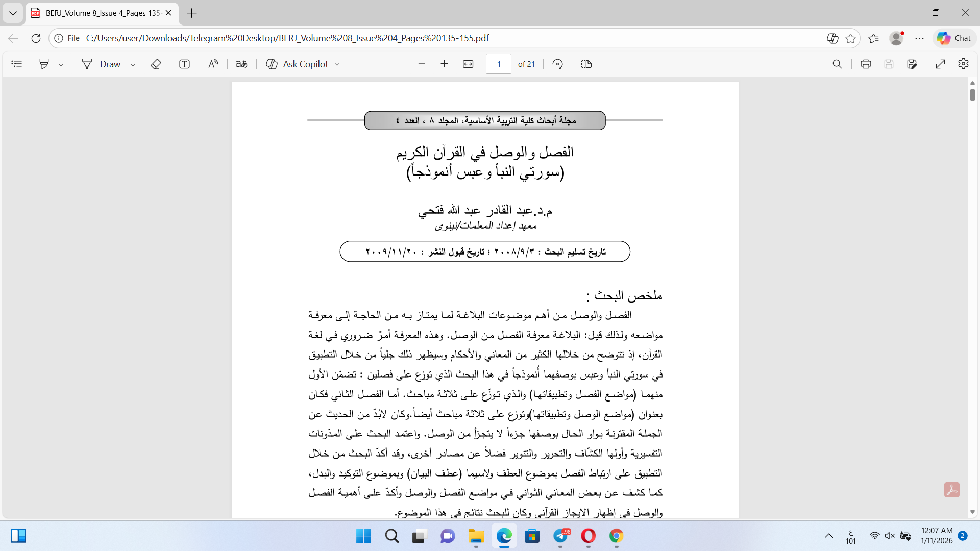Open the table of contents sidebar
This screenshot has height=551, width=980.
pyautogui.click(x=17, y=64)
